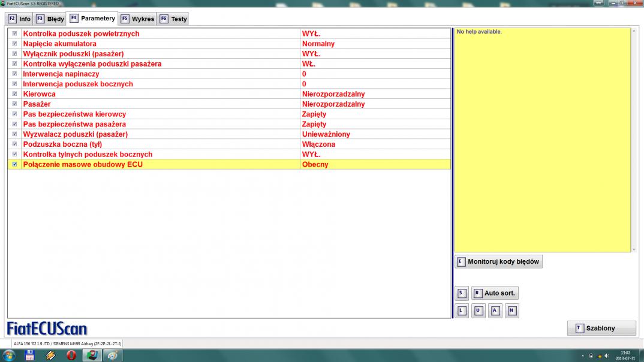Click the volume icon in system tray

(607, 356)
